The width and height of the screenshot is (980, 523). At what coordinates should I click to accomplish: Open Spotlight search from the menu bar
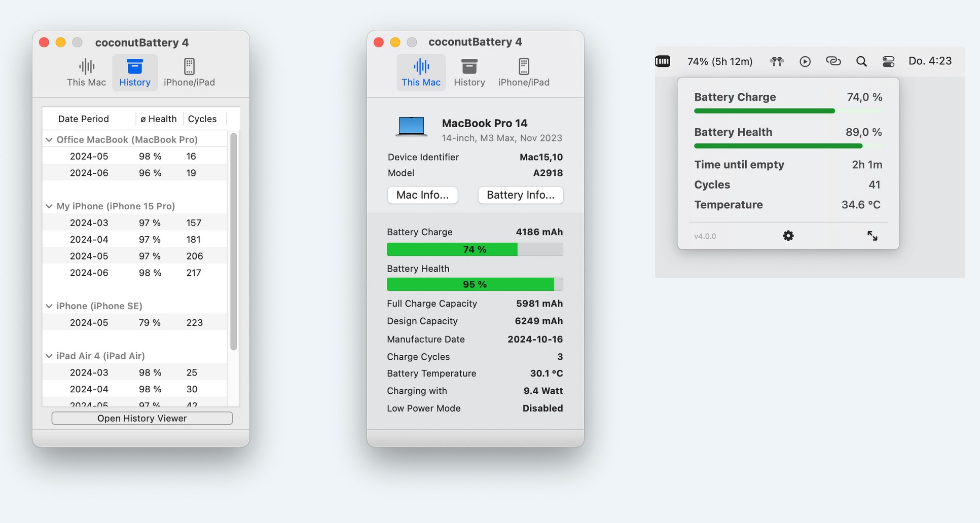point(861,61)
